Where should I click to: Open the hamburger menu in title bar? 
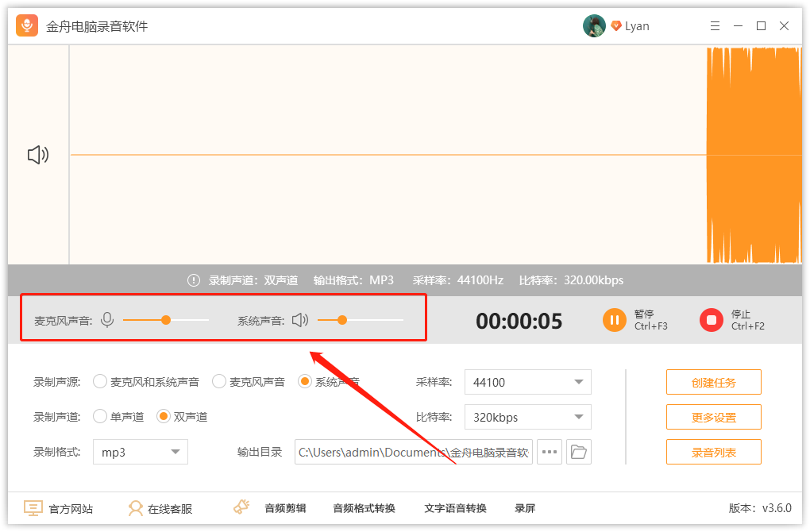click(x=715, y=26)
